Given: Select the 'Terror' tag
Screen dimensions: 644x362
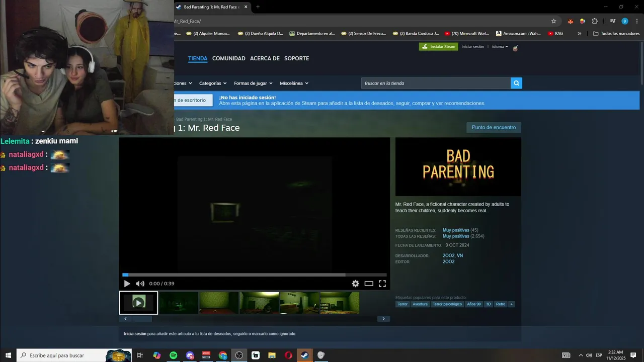Looking at the screenshot, I should [403, 304].
